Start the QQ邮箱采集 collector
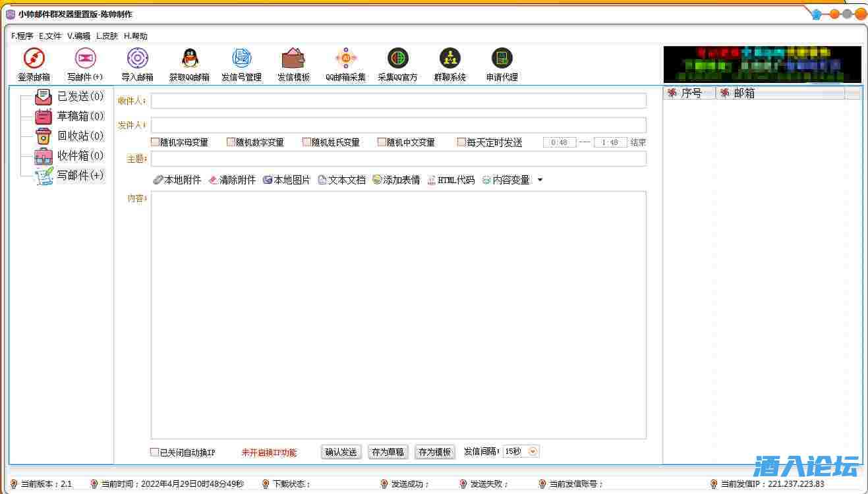This screenshot has height=494, width=868. 345,63
